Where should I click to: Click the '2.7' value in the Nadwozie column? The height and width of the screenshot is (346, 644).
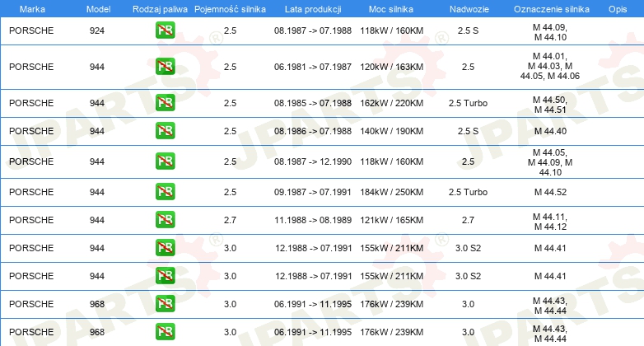point(468,220)
